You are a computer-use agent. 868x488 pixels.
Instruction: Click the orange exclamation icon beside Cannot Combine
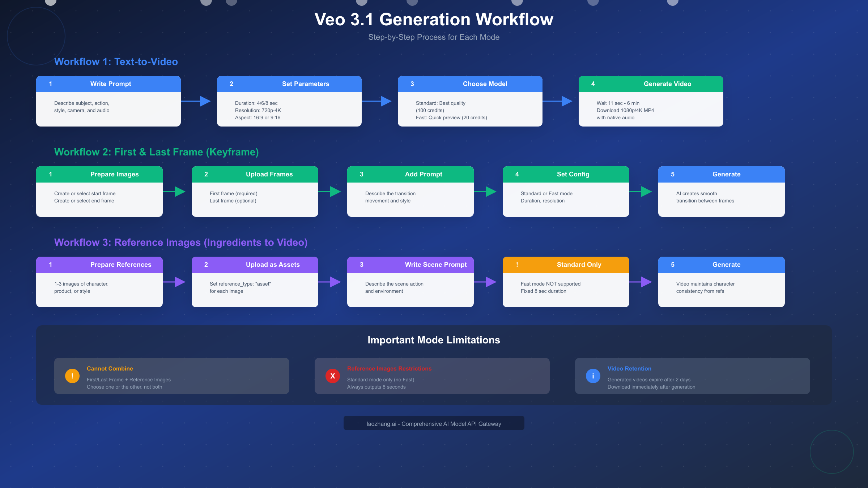pos(72,376)
